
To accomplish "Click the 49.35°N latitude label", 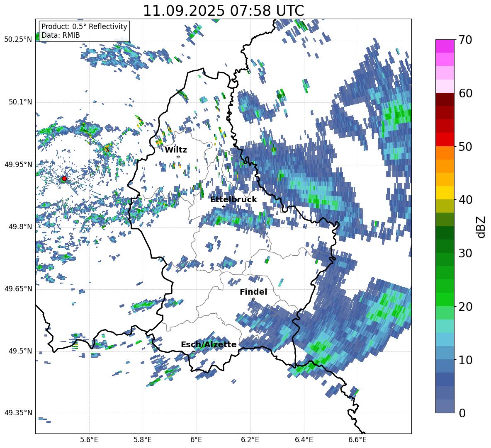I will click(x=18, y=413).
